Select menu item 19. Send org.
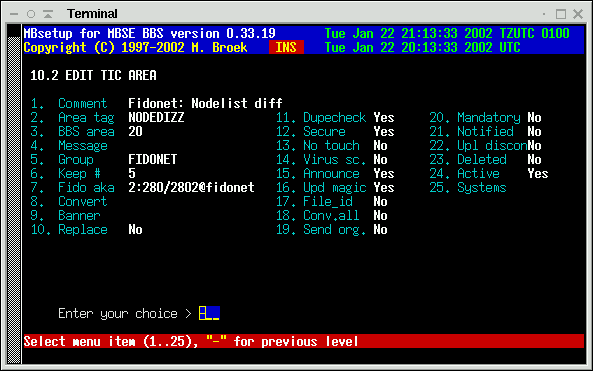Viewport: 593px width, 371px height. pos(321,230)
